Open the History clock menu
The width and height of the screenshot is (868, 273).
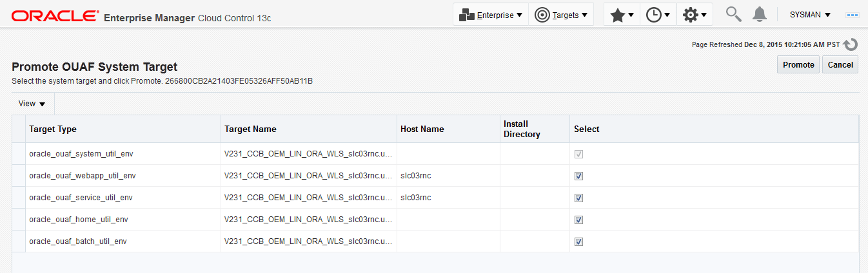(658, 15)
